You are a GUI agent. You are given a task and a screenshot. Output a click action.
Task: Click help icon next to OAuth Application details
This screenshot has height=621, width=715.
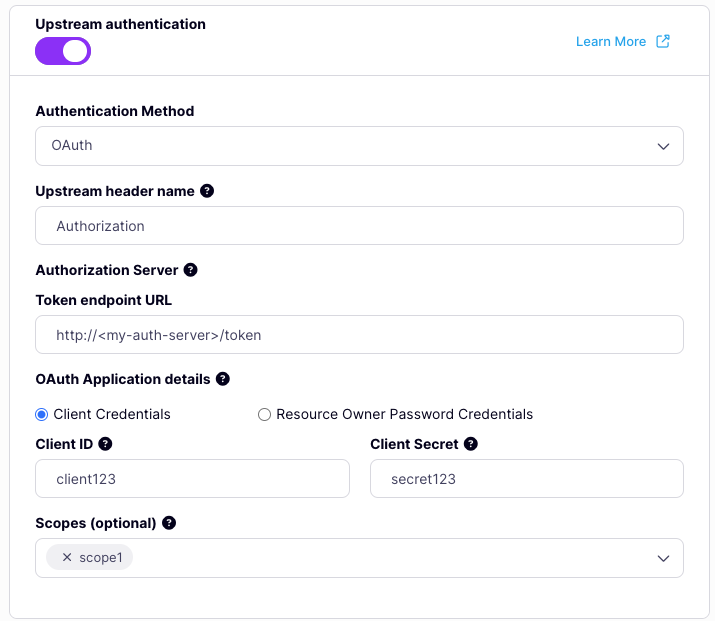[223, 379]
